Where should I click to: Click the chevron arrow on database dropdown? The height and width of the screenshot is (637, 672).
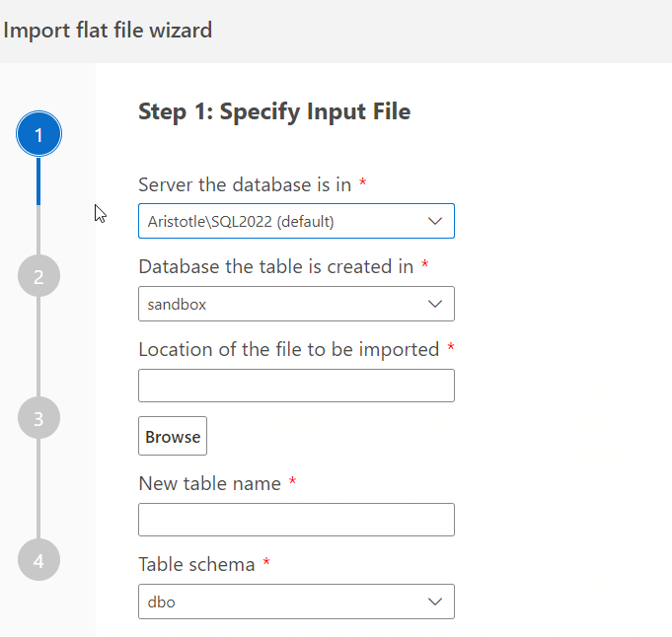pos(435,304)
